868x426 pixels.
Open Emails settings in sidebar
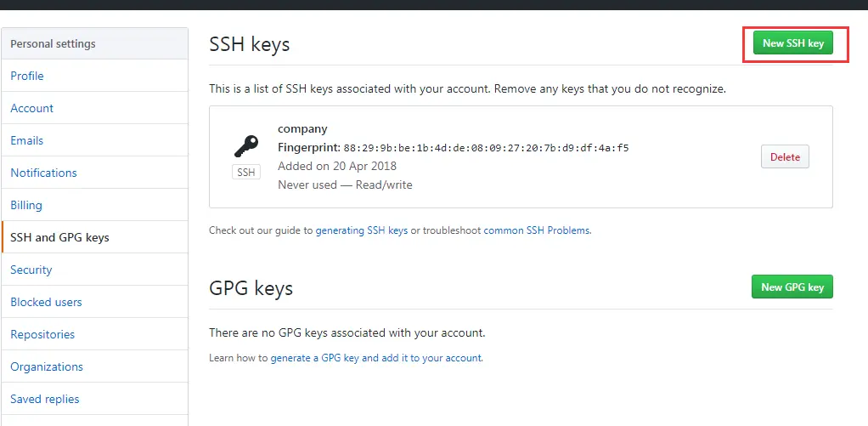27,140
